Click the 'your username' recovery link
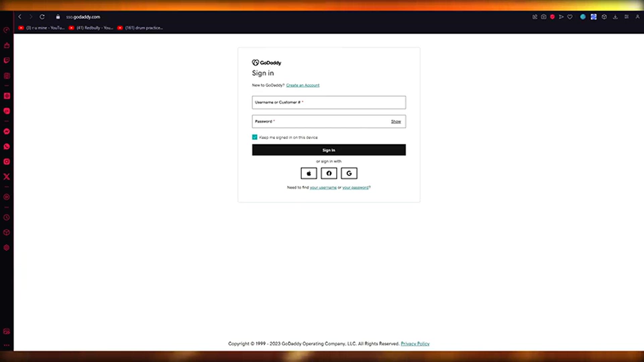 click(x=323, y=187)
